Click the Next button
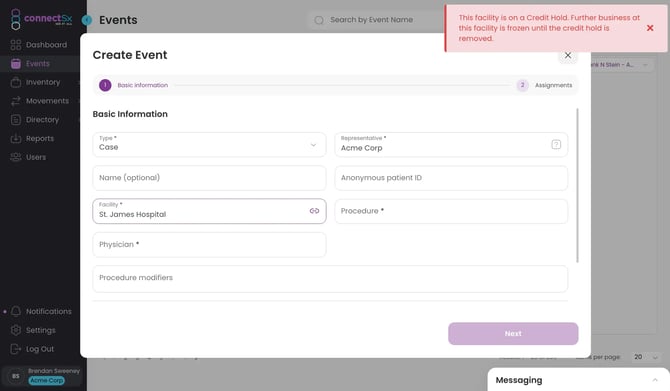 click(513, 334)
